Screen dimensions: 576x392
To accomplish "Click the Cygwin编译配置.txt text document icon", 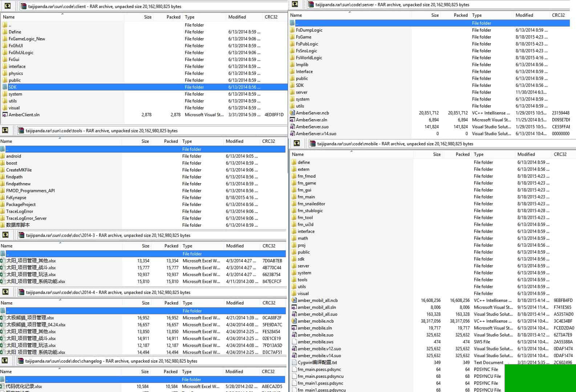I will [x=294, y=363].
